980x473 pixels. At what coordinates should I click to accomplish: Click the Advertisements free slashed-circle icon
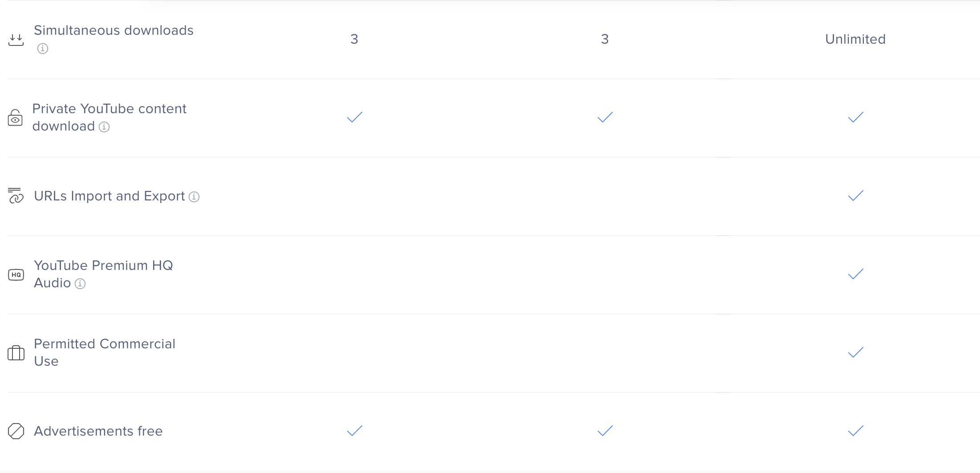[16, 431]
